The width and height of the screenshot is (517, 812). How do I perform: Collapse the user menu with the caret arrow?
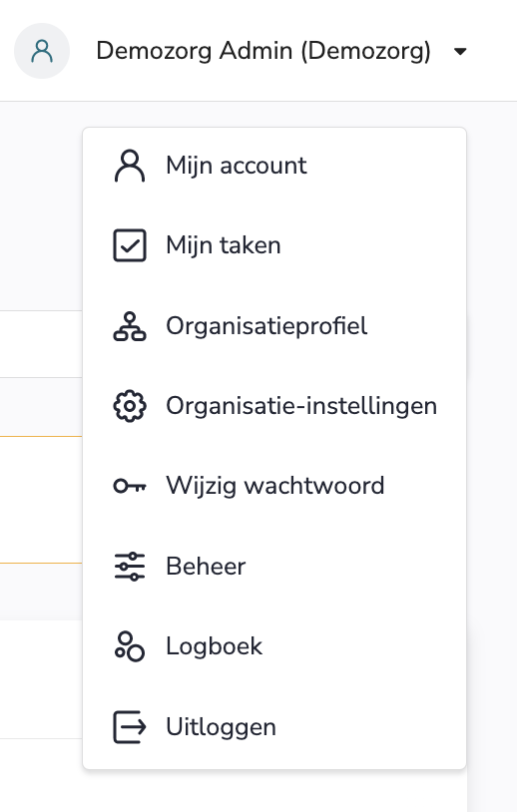point(460,51)
